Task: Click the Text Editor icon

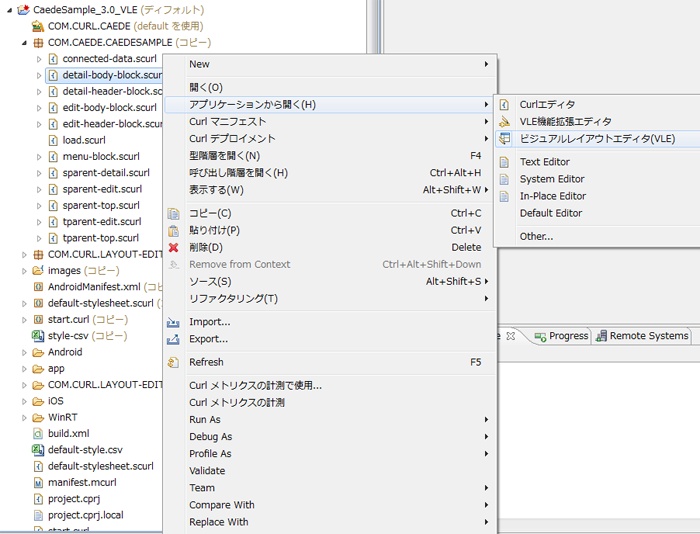Action: pyautogui.click(x=504, y=162)
